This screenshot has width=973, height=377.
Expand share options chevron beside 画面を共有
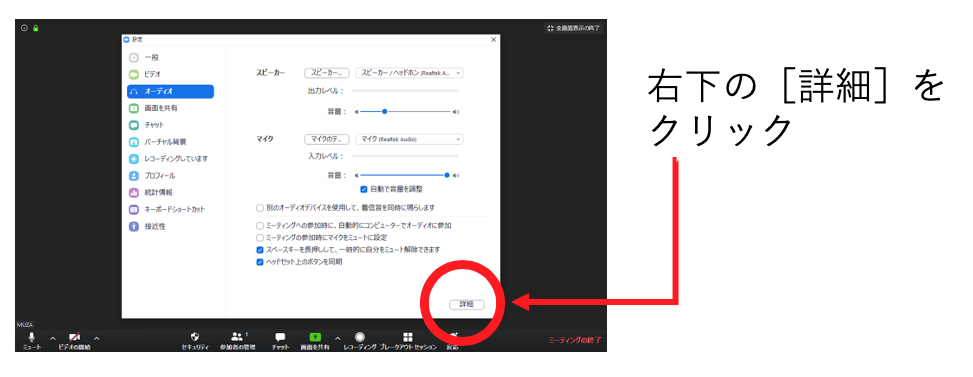(338, 338)
